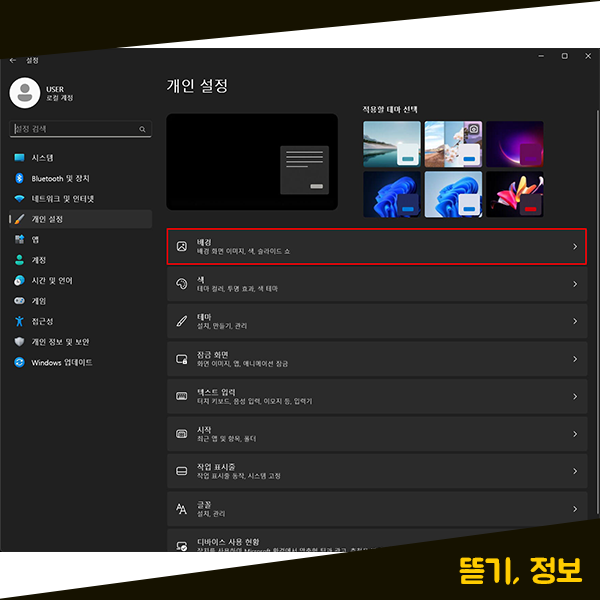Expand 작업 표시줄 row chevron
This screenshot has width=600, height=600.
click(x=575, y=471)
